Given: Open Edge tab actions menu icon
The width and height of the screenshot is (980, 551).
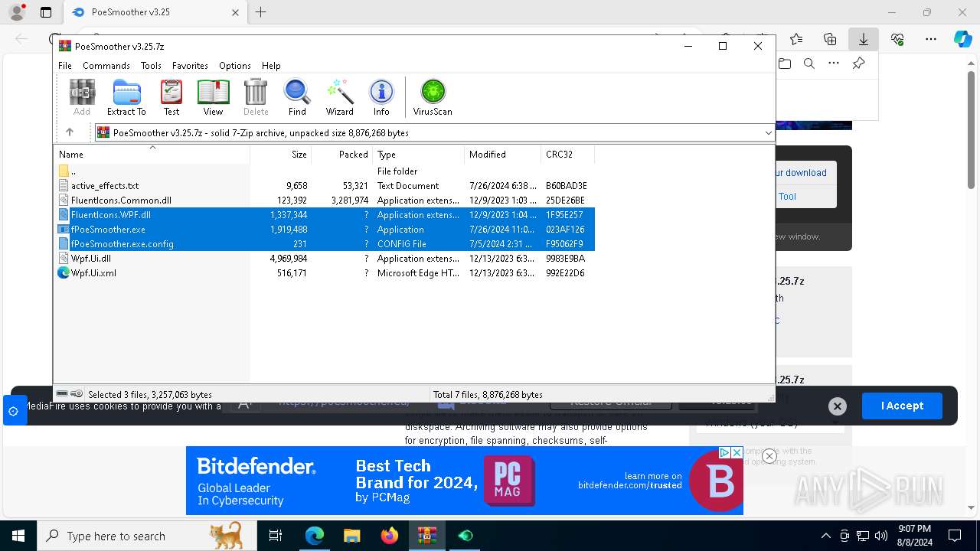Looking at the screenshot, I should [x=46, y=12].
